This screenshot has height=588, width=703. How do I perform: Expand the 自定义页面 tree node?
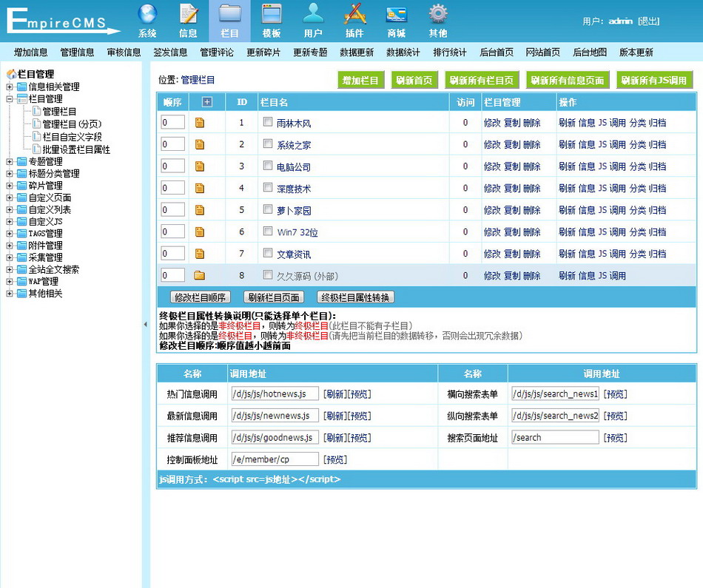tap(10, 197)
